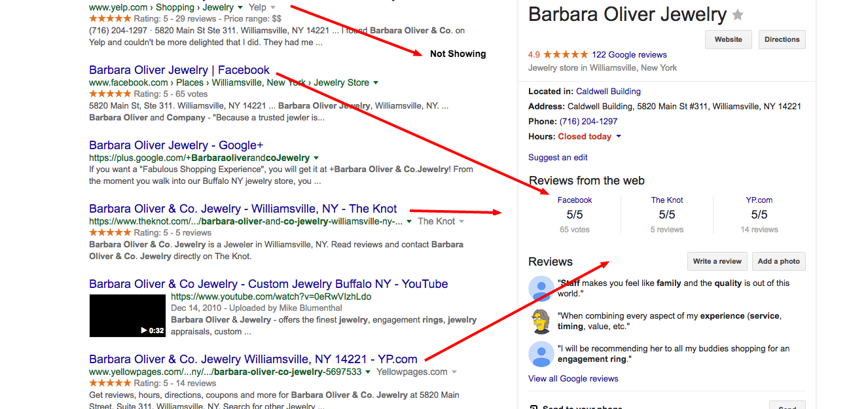The width and height of the screenshot is (868, 409).
Task: Click the cartoon reviewer avatar
Action: 541,321
